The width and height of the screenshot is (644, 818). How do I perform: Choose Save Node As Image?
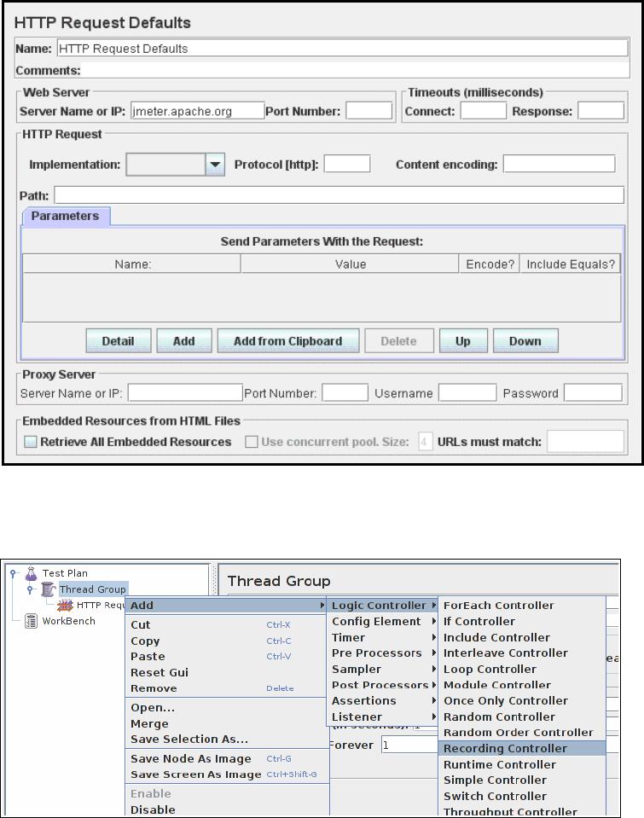tap(227, 758)
